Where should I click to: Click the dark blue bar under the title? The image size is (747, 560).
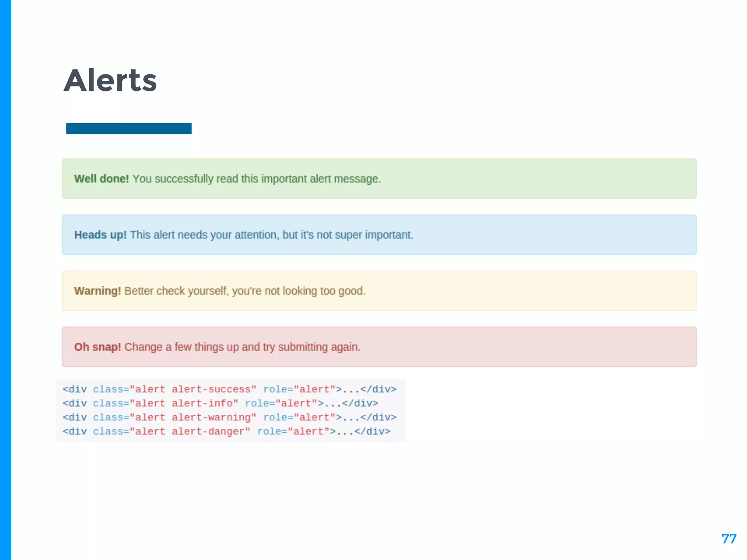click(129, 129)
